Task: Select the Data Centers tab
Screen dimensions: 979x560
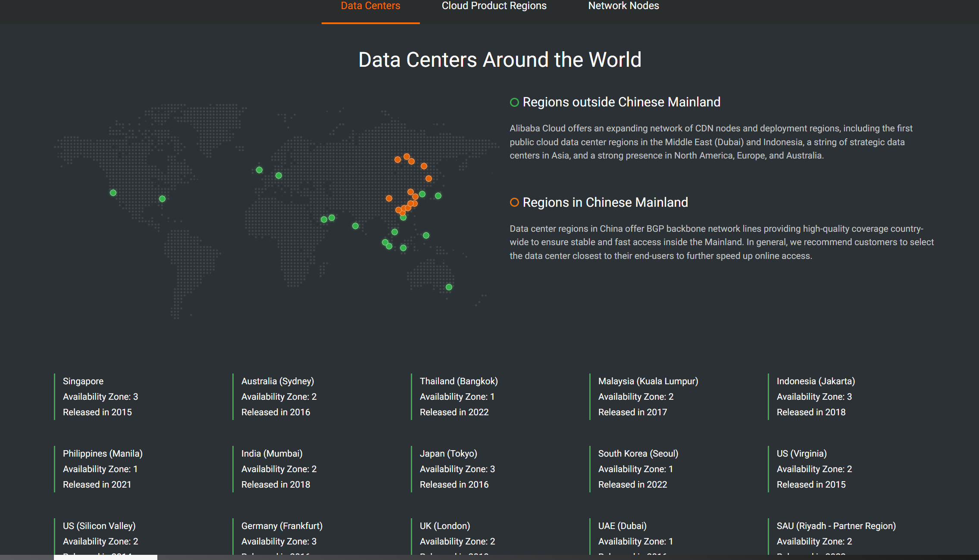Action: (370, 6)
